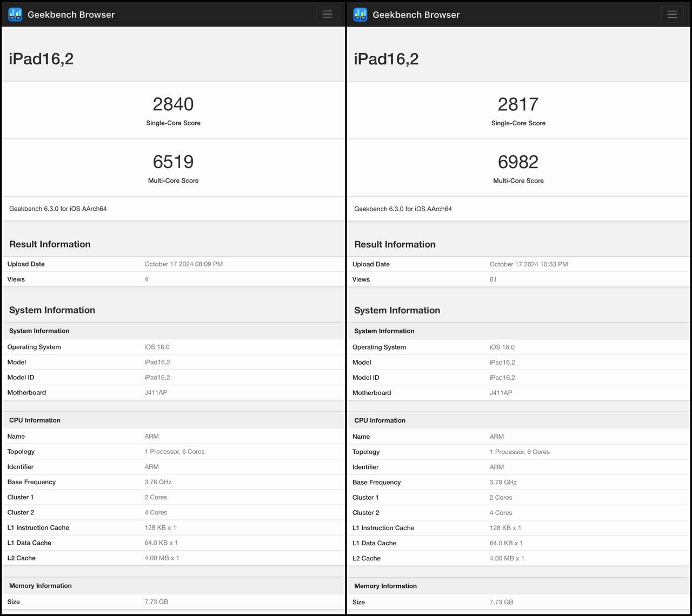692x616 pixels.
Task: Click Geekbench 6.3.0 version text in right panel
Action: (403, 209)
